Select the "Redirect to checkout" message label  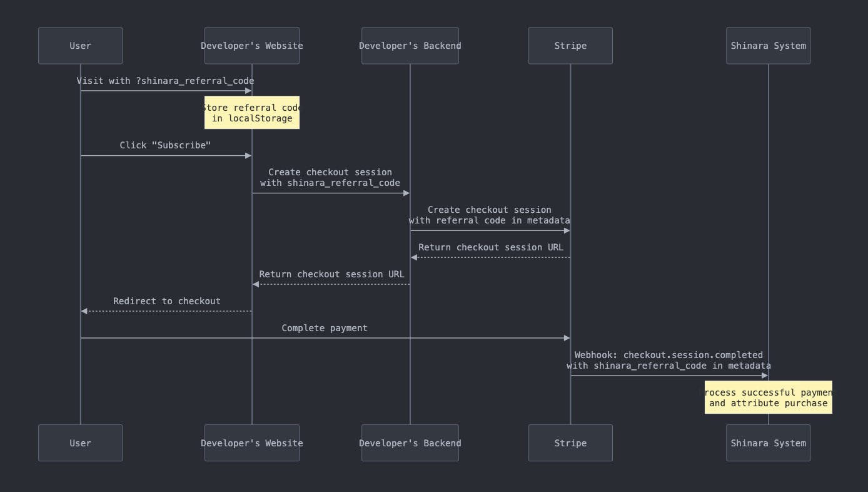[167, 301]
